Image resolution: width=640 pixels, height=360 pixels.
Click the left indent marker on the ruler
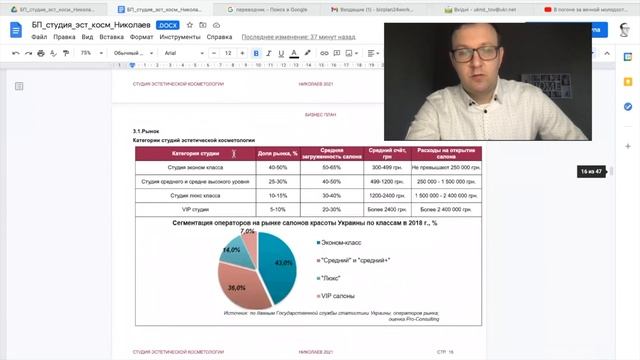point(132,65)
